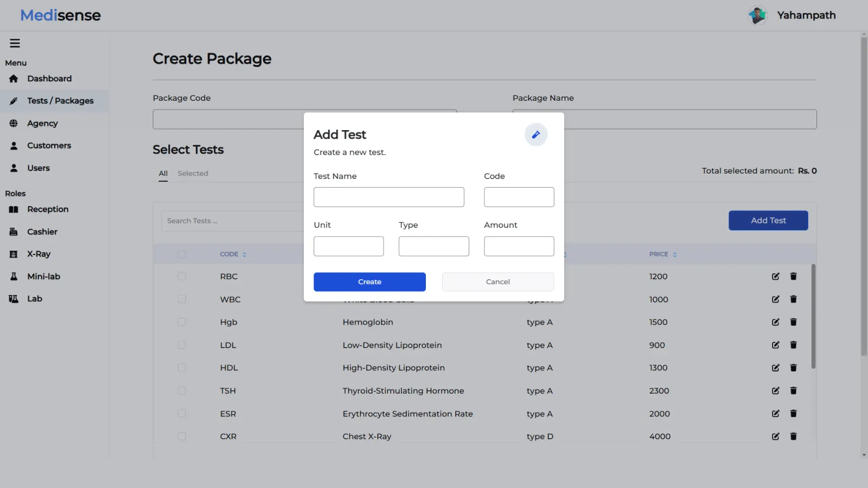
Task: Tick the select-all checkbox in table header
Action: [182, 254]
